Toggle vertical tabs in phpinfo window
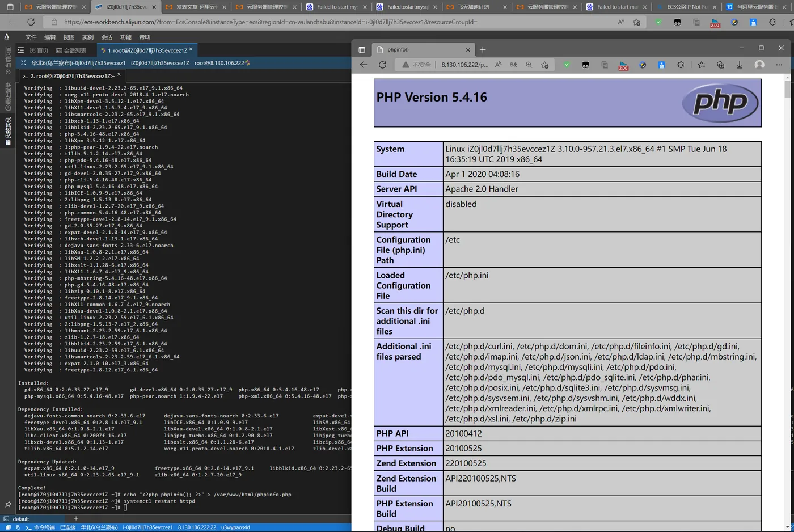 (x=362, y=49)
